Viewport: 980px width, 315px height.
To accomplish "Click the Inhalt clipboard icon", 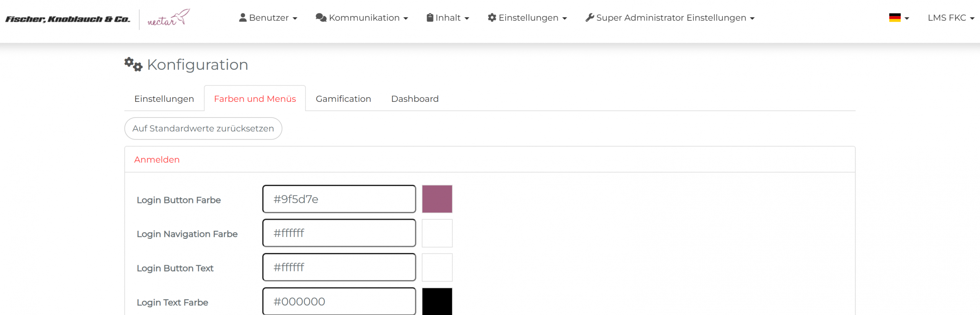I will click(430, 18).
